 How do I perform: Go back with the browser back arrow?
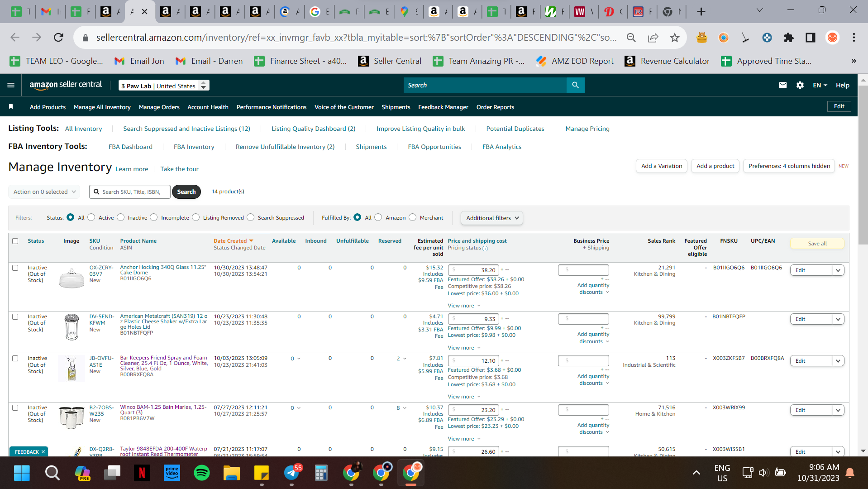pos(15,38)
